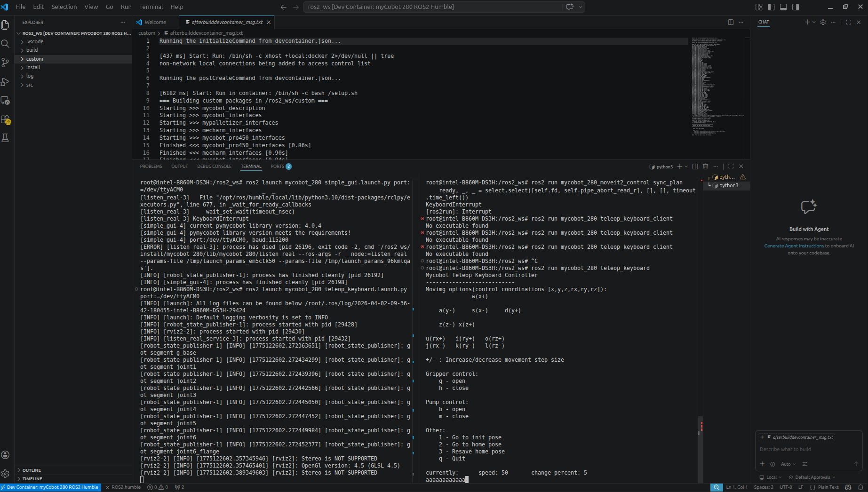
Task: Open notifications bell in status bar
Action: (x=860, y=487)
